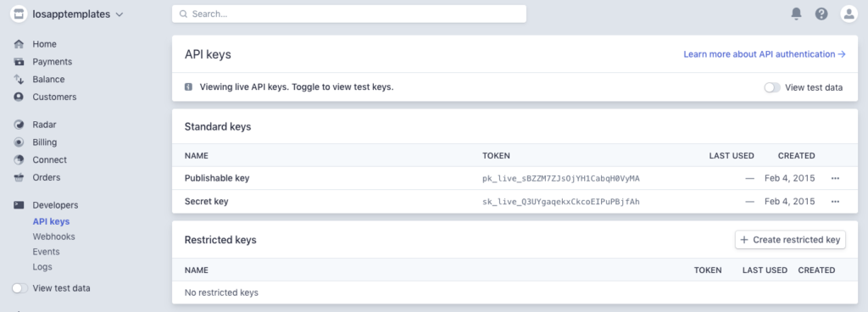Open the Orders section
The width and height of the screenshot is (868, 312).
click(x=47, y=177)
